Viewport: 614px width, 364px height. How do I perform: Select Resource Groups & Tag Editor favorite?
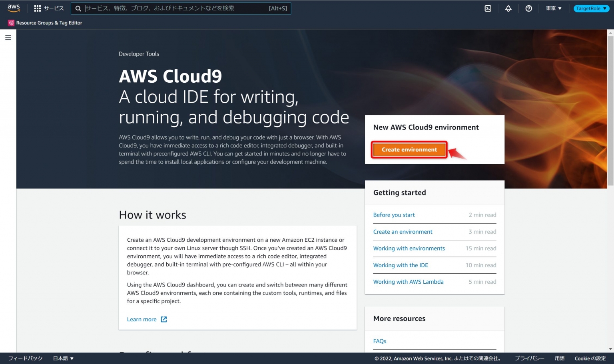[x=48, y=23]
